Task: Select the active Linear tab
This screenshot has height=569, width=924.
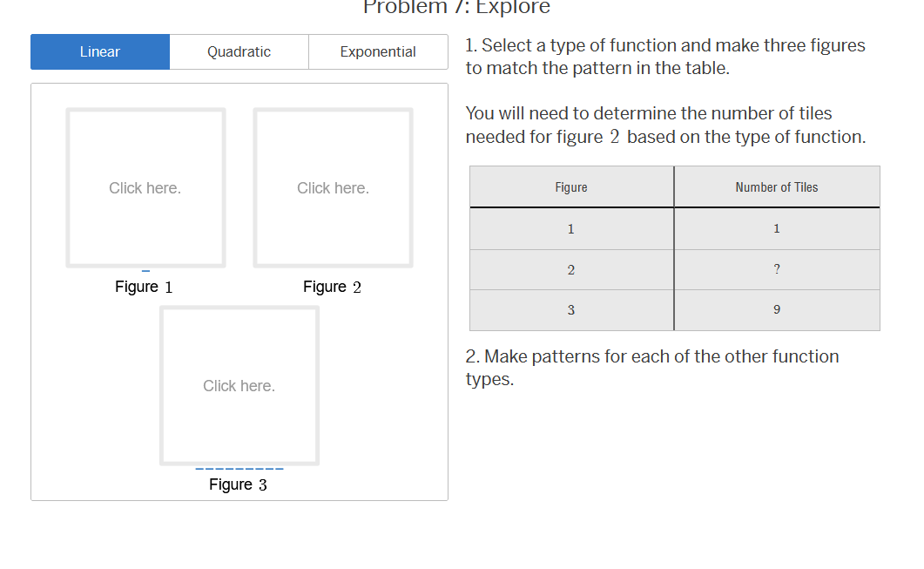Action: pos(99,51)
